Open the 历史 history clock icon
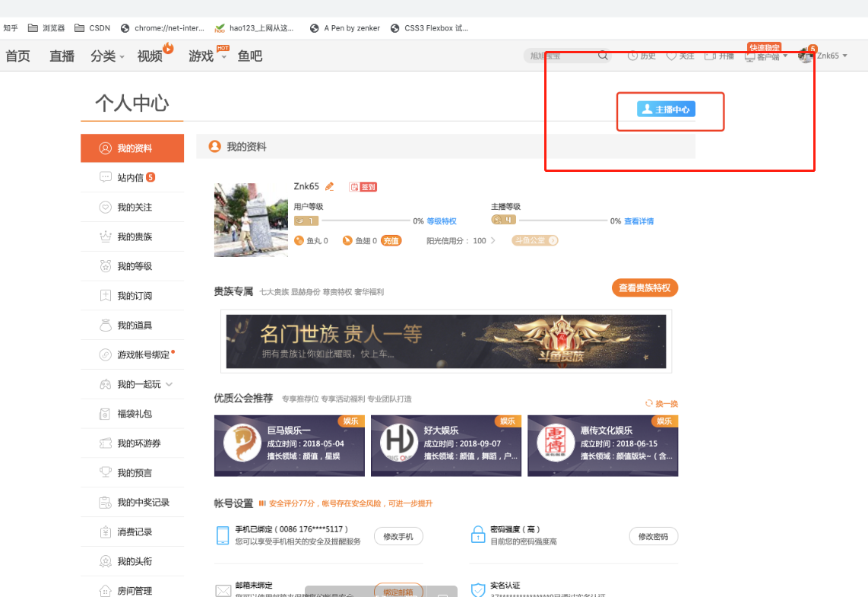The image size is (868, 597). (x=632, y=56)
